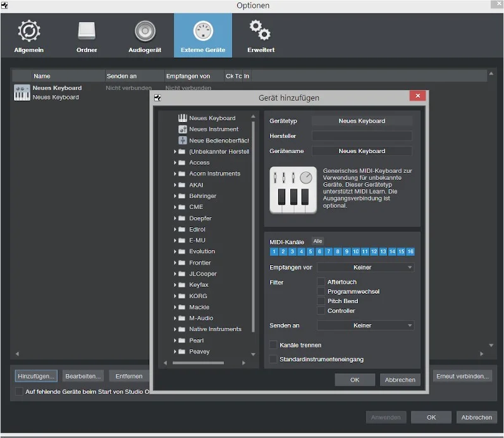Open the Senden an dropdown
504x438 pixels.
[366, 325]
